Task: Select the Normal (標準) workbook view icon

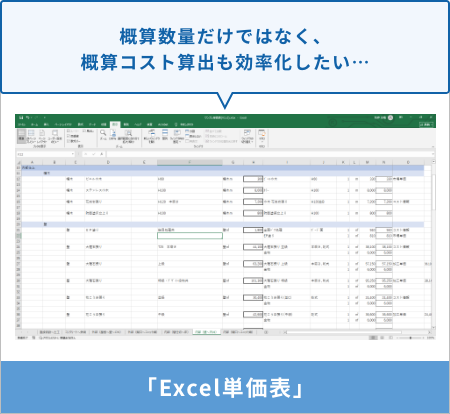Action: [x=22, y=135]
